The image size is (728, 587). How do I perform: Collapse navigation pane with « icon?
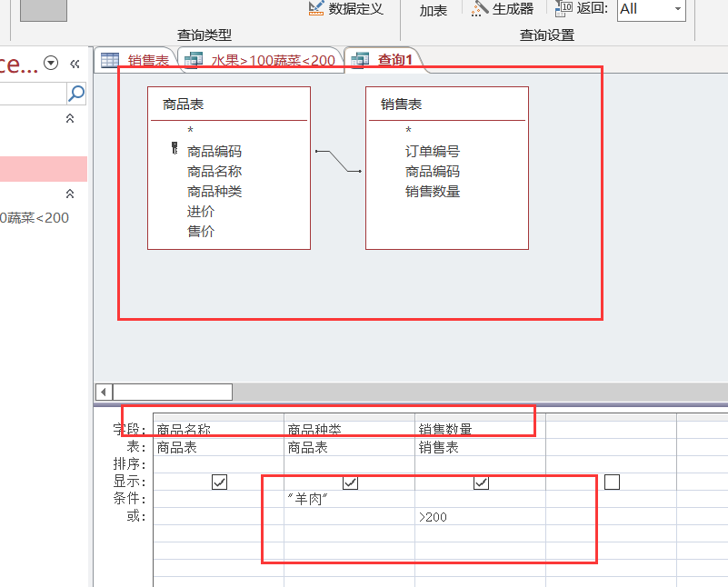pyautogui.click(x=74, y=63)
